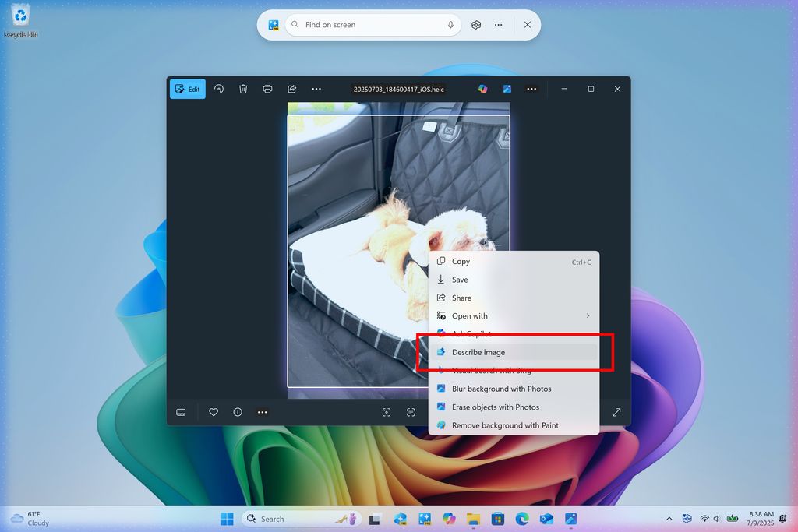The height and width of the screenshot is (532, 798).
Task: Select Describe image from the context menu
Action: (477, 352)
